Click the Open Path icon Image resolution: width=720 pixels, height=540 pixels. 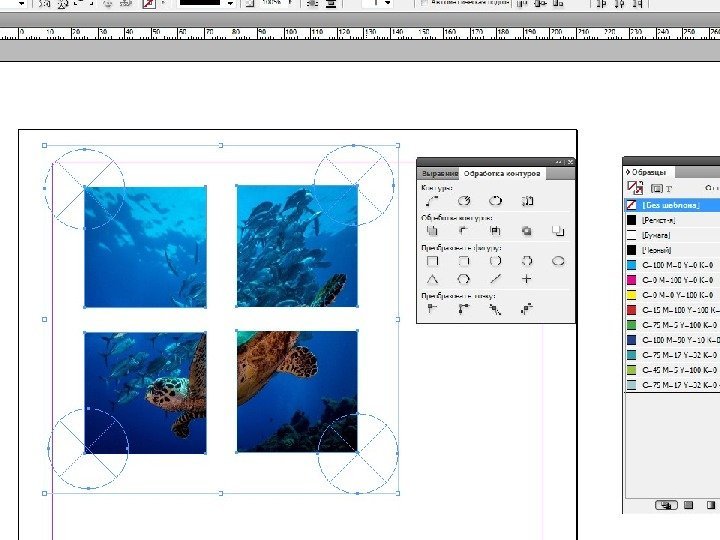pos(464,201)
